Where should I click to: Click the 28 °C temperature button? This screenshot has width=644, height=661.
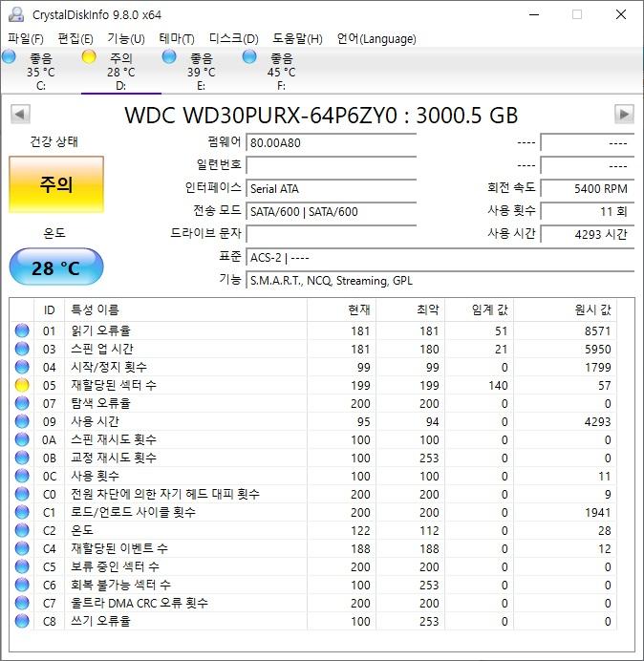pos(56,267)
